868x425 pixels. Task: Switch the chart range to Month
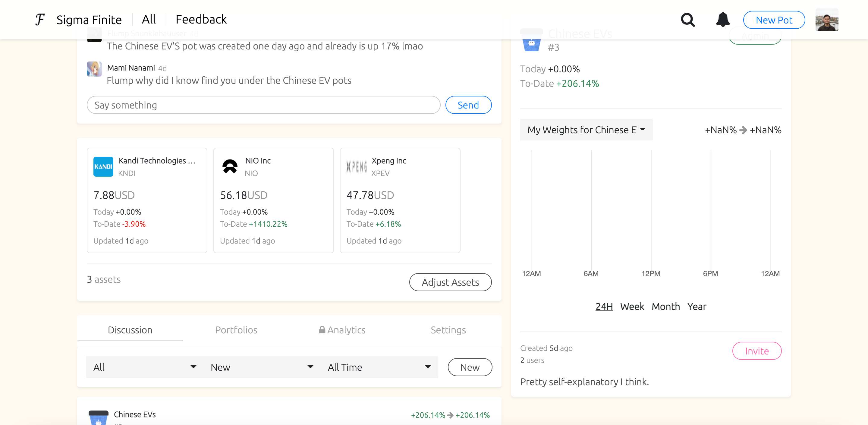click(665, 306)
